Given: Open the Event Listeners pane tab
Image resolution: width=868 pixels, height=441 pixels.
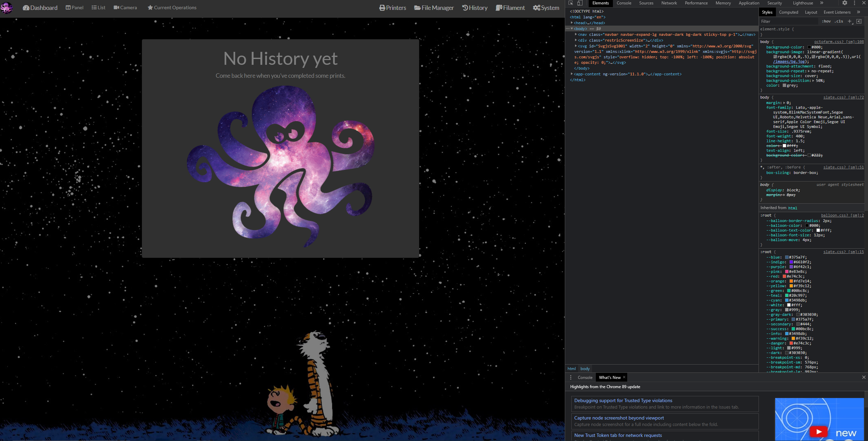Looking at the screenshot, I should click(837, 12).
